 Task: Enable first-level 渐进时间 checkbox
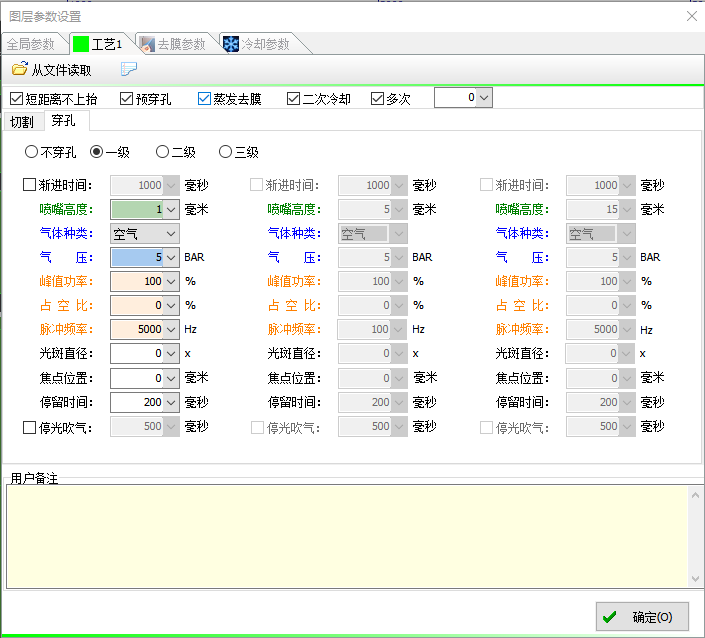[x=29, y=185]
